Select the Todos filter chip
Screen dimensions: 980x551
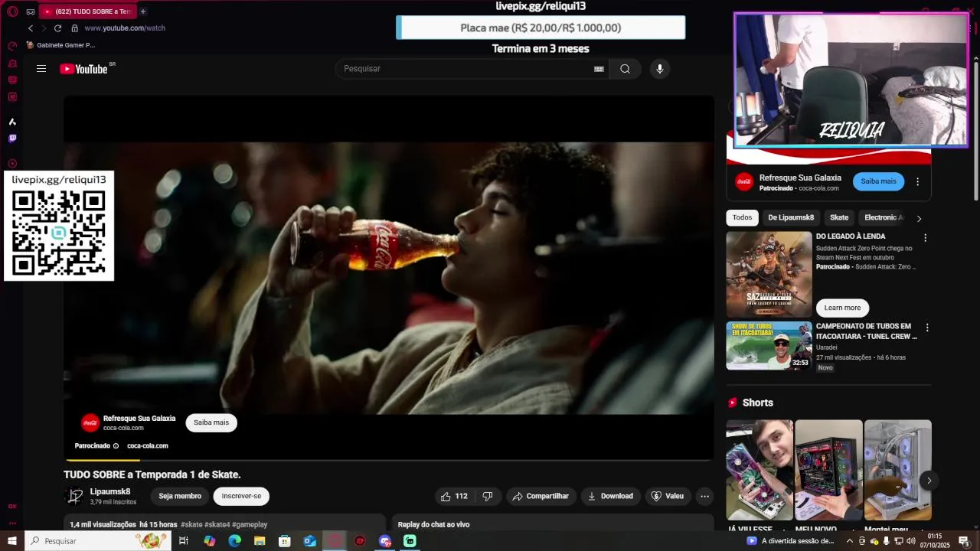tap(742, 217)
